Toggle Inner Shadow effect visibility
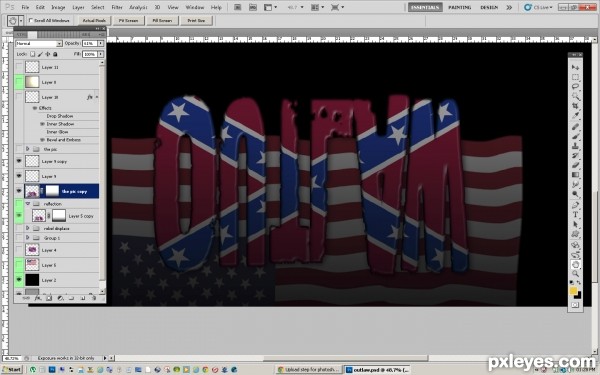 42,124
